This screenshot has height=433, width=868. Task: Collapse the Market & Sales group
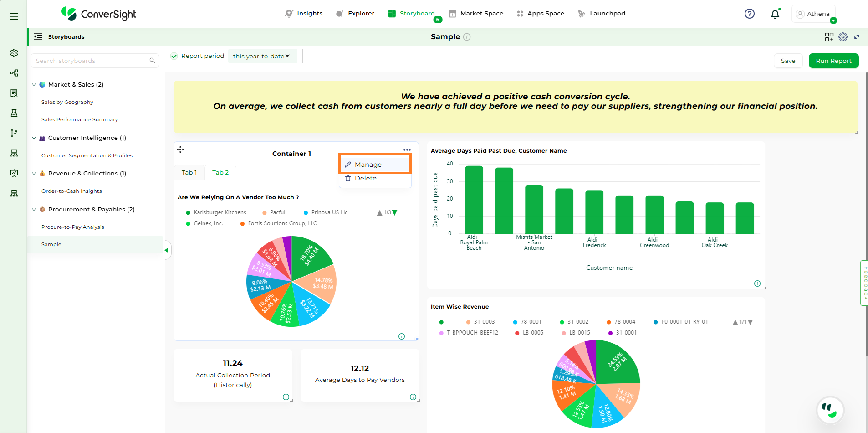point(34,84)
